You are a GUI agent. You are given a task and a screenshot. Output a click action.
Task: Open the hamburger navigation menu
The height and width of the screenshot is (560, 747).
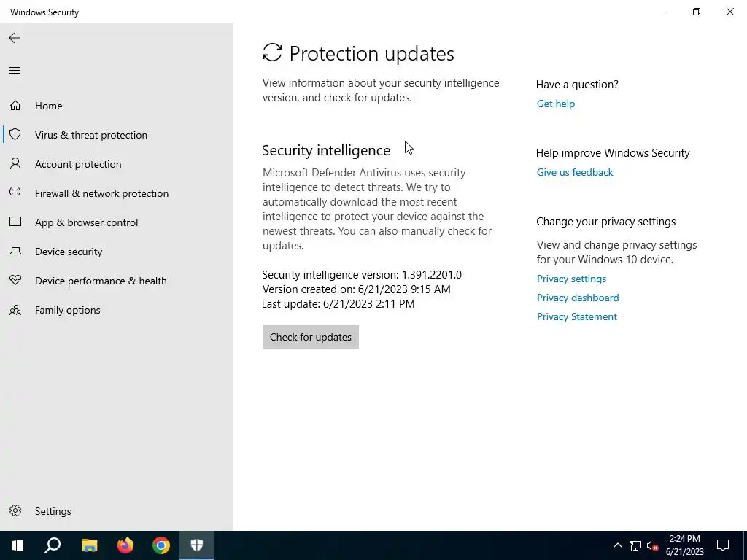pos(15,71)
